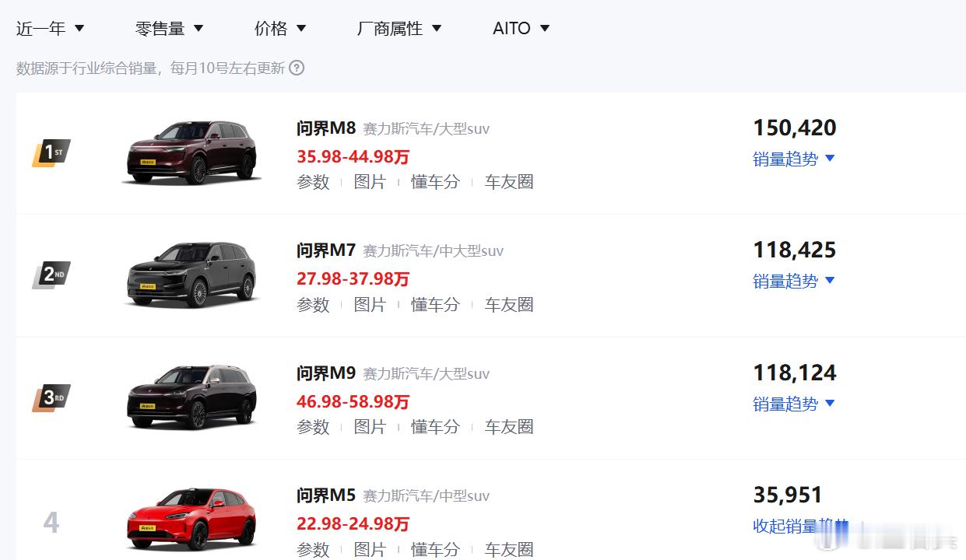The width and height of the screenshot is (966, 560).
Task: Open the 问界M8 car thumbnail
Action: pyautogui.click(x=191, y=152)
